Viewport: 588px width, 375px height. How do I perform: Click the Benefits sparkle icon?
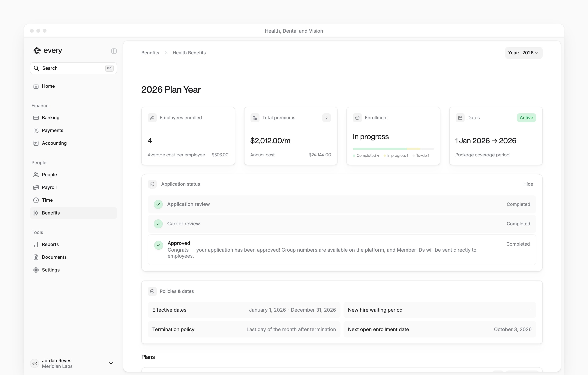tap(36, 213)
